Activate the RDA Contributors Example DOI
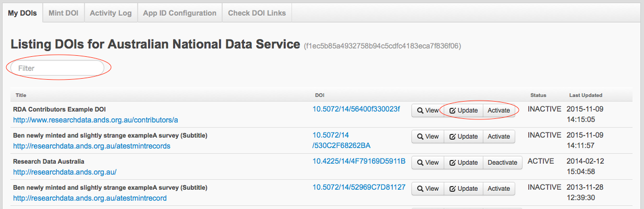 coord(499,110)
